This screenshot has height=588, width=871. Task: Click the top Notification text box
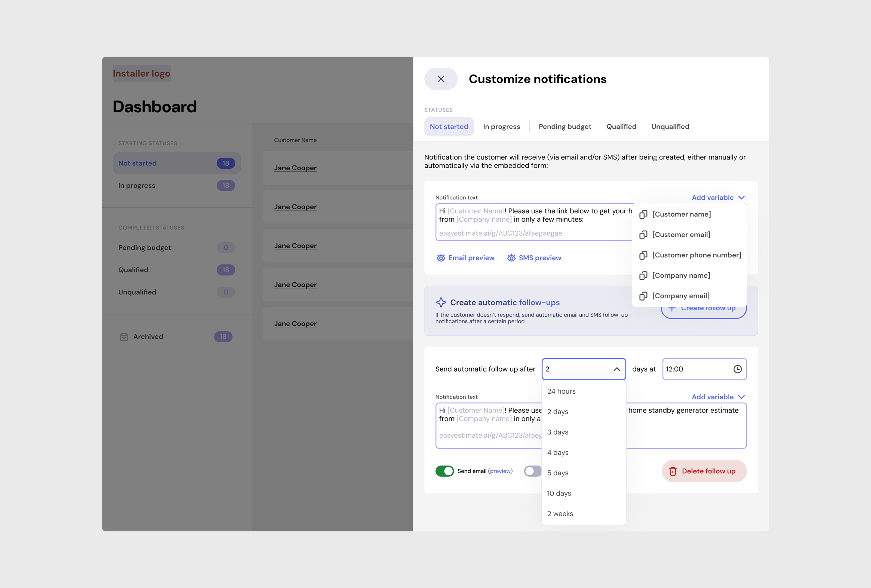point(534,222)
